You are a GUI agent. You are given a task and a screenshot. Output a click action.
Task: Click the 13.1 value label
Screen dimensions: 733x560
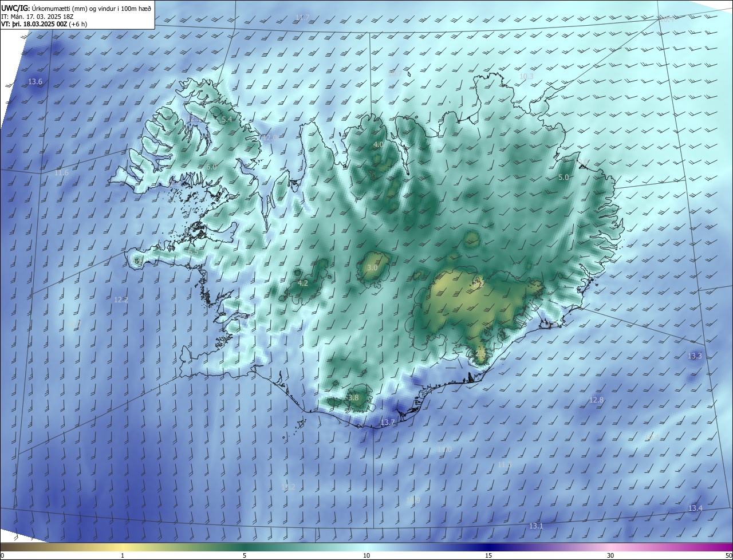[536, 526]
